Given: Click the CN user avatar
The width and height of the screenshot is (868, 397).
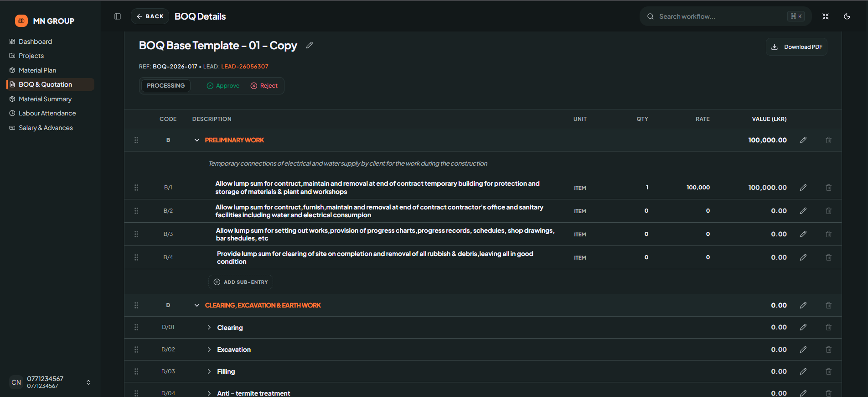Looking at the screenshot, I should click(x=16, y=382).
